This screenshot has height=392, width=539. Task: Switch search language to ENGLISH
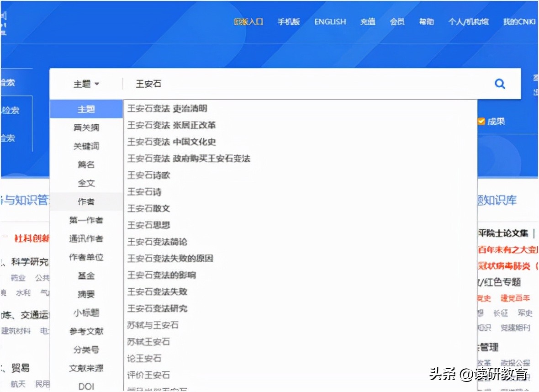pos(330,21)
